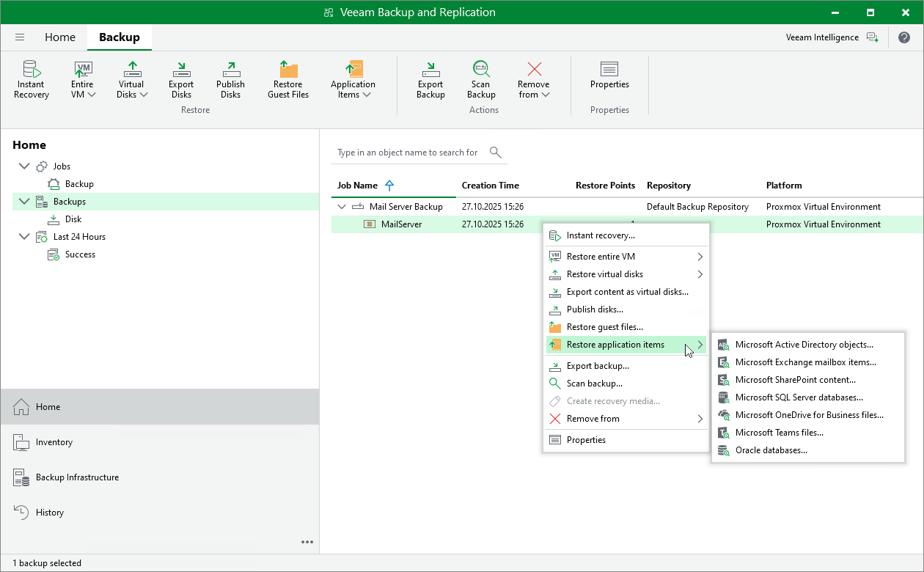Switch to the Home ribbon tab
This screenshot has width=924, height=572.
pos(60,37)
